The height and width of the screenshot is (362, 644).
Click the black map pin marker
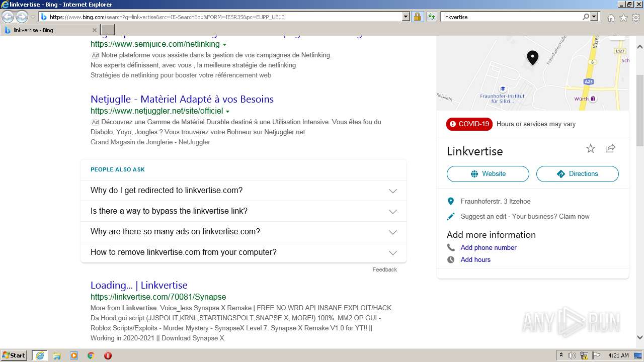[x=532, y=58]
